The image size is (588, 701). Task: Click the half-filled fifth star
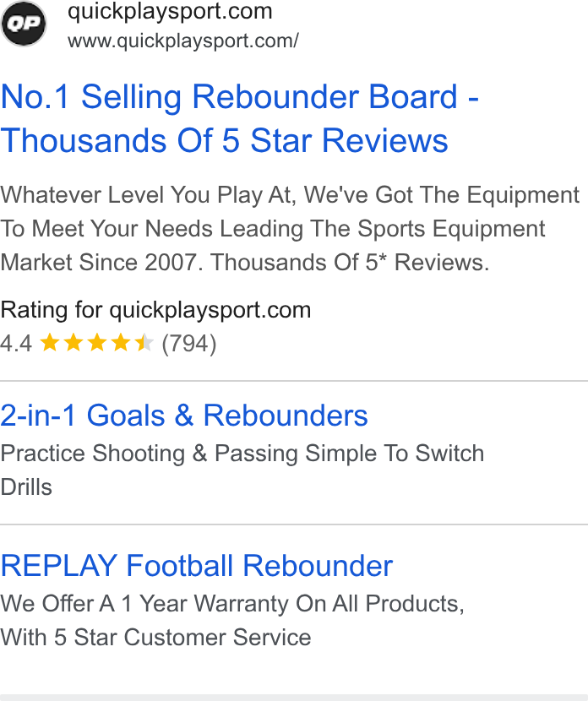(144, 343)
